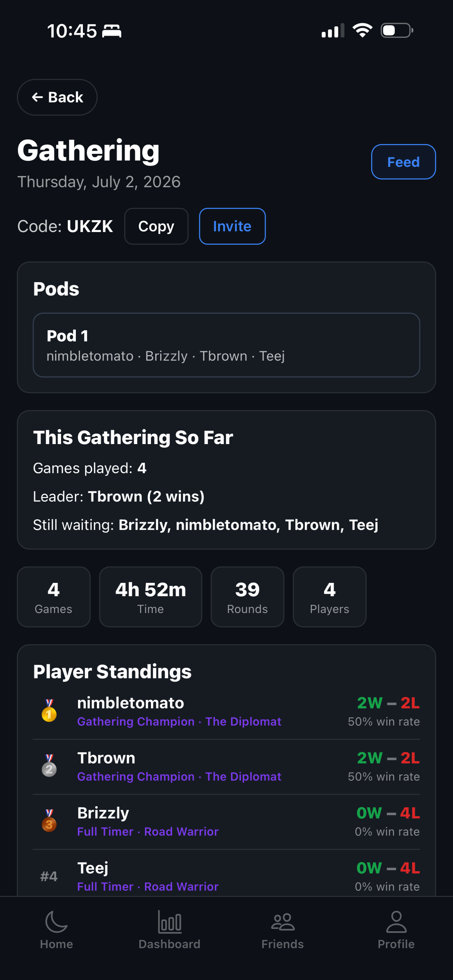Tap Brizzly's Road Warrior badge text

tap(181, 831)
